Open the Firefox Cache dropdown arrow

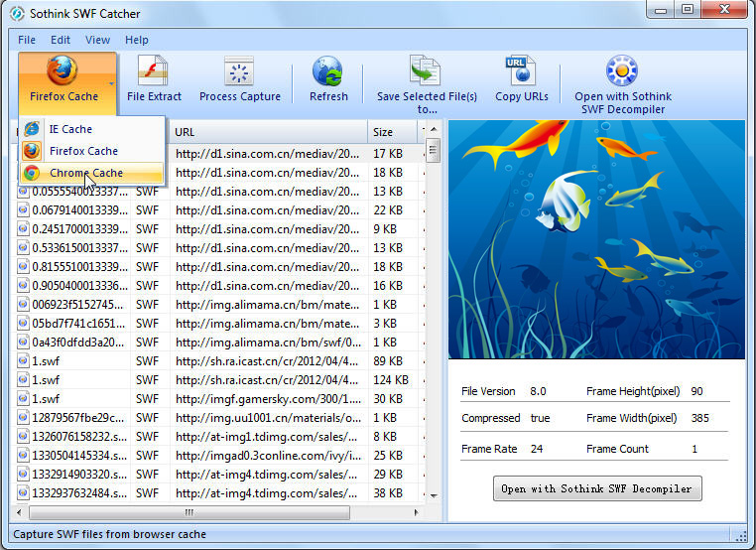click(111, 83)
